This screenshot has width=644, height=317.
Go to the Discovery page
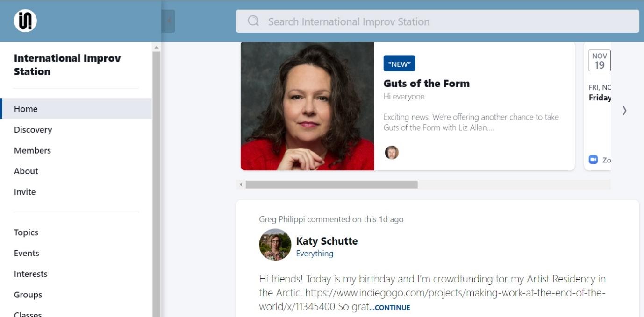(x=33, y=130)
